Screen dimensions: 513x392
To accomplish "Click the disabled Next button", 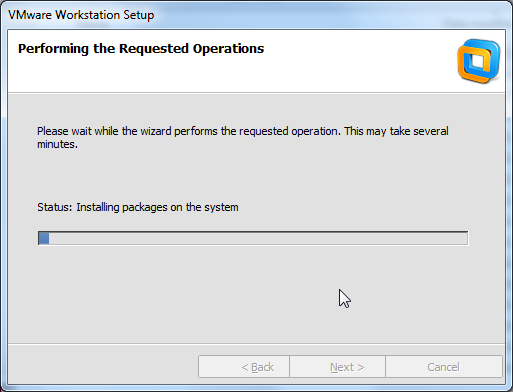I will click(337, 367).
